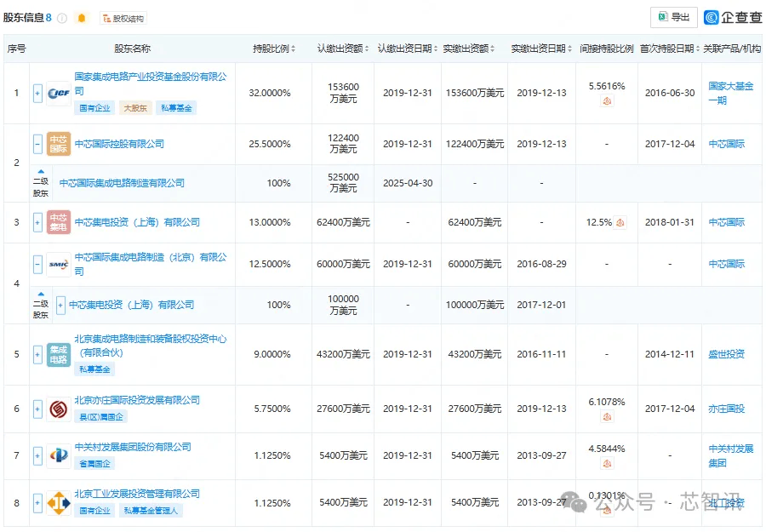Click the indirect holding icon beside 12.5%
The height and width of the screenshot is (532, 766).
pyautogui.click(x=620, y=223)
